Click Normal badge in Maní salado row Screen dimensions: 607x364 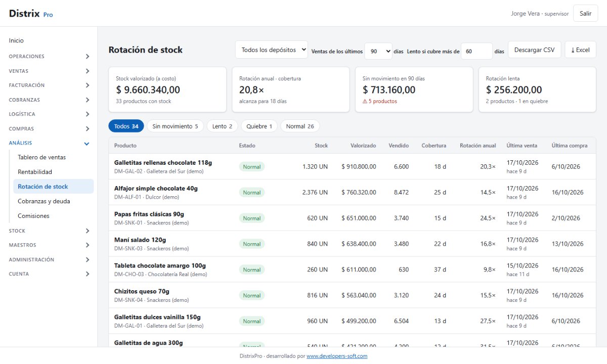coord(252,244)
